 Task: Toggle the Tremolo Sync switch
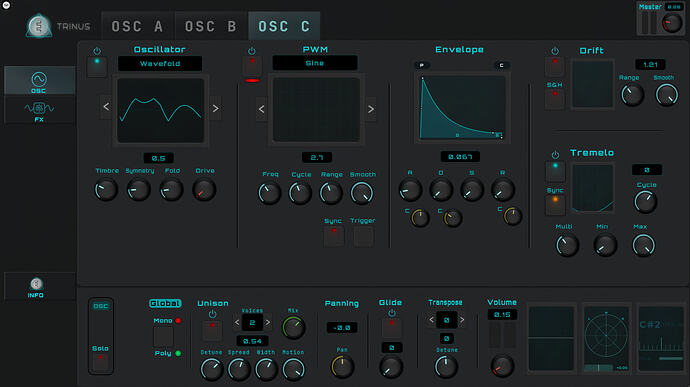(555, 205)
